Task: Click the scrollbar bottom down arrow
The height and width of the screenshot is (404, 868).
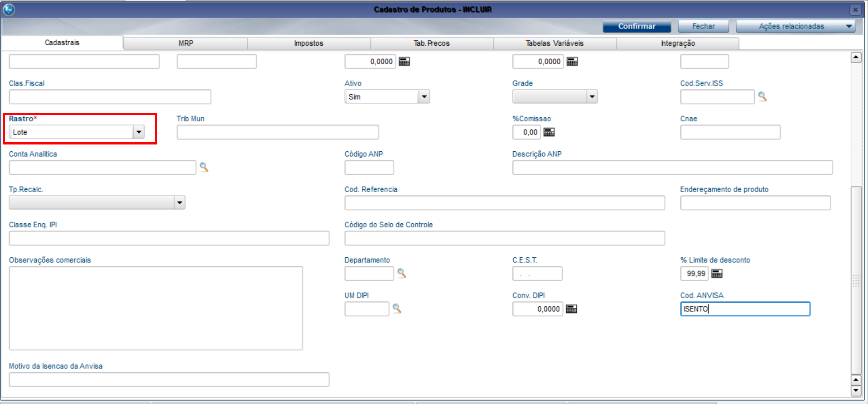Action: [856, 390]
